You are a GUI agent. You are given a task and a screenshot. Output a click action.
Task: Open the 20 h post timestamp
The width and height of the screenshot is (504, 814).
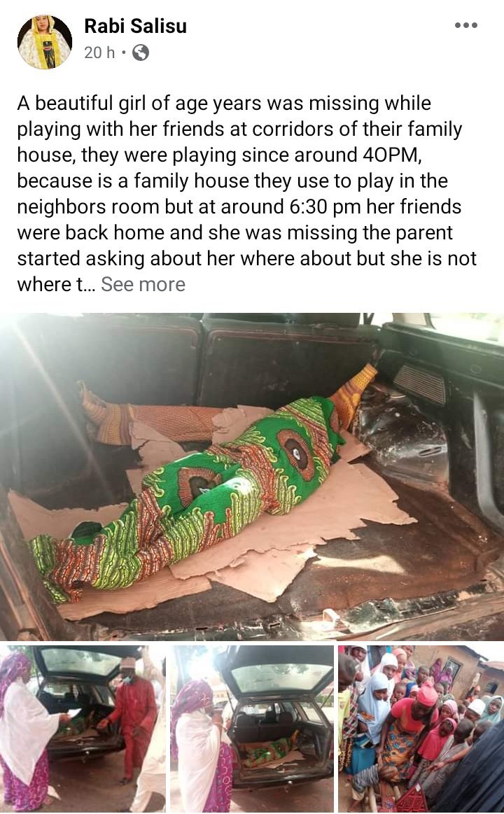pyautogui.click(x=99, y=52)
